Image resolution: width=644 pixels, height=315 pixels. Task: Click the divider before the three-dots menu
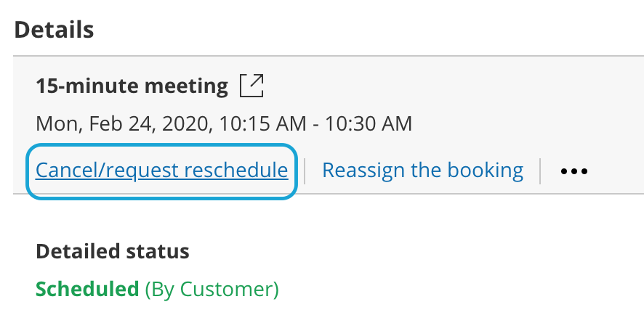(x=541, y=171)
